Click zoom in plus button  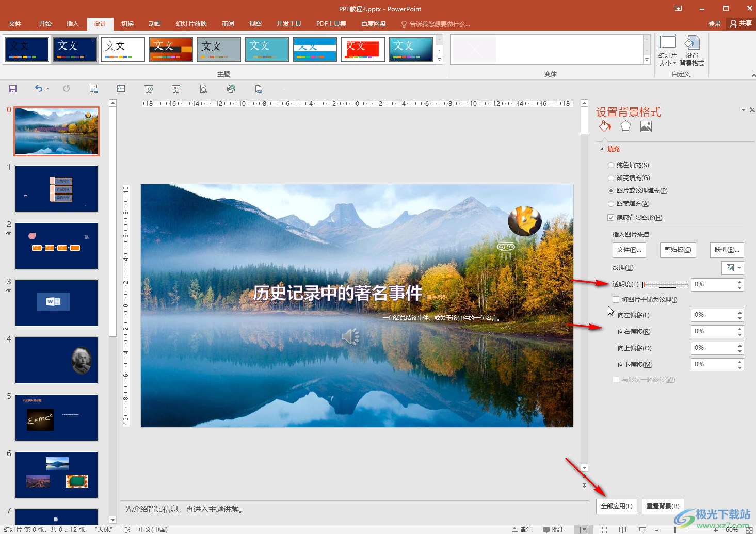point(716,530)
